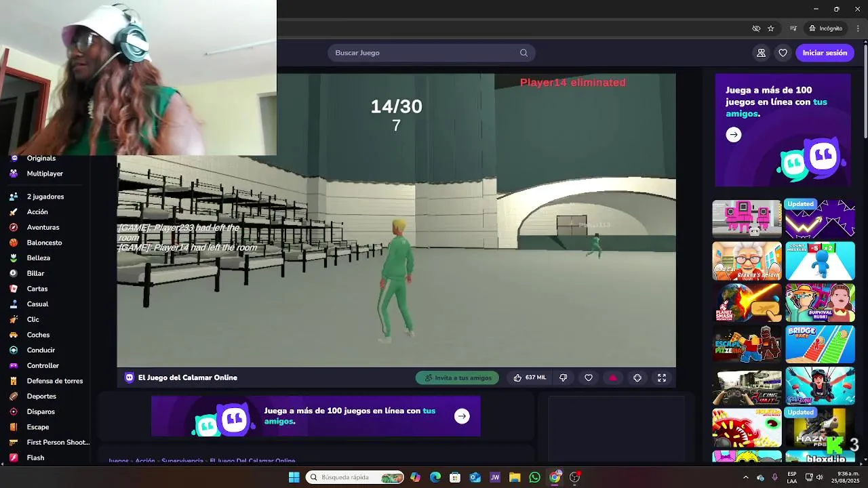Open the First Person Shoot... category
The height and width of the screenshot is (488, 868).
tap(58, 443)
